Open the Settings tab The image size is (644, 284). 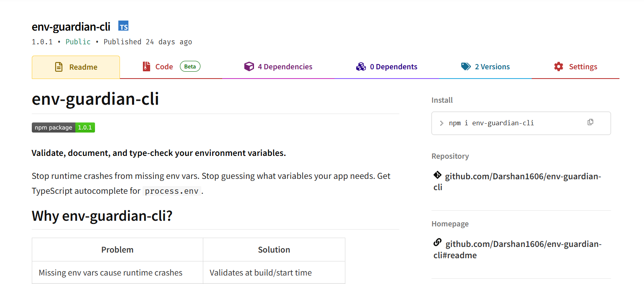pos(576,67)
